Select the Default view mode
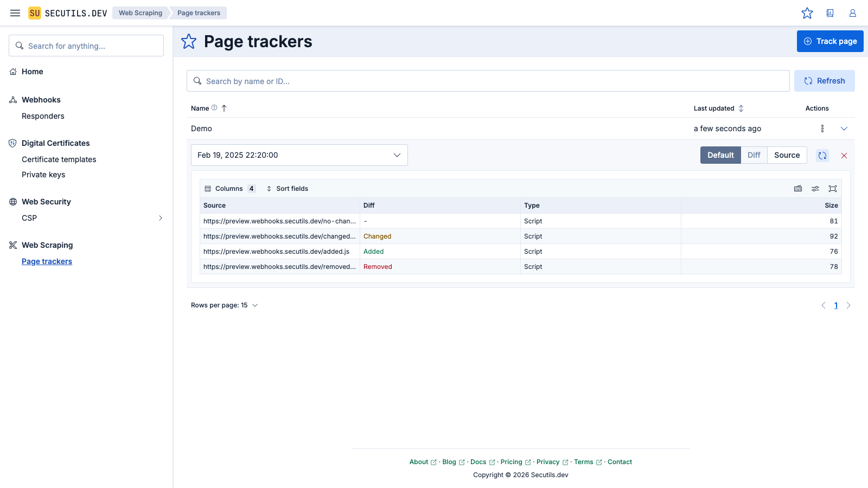Viewport: 868px width, 488px height. 720,155
